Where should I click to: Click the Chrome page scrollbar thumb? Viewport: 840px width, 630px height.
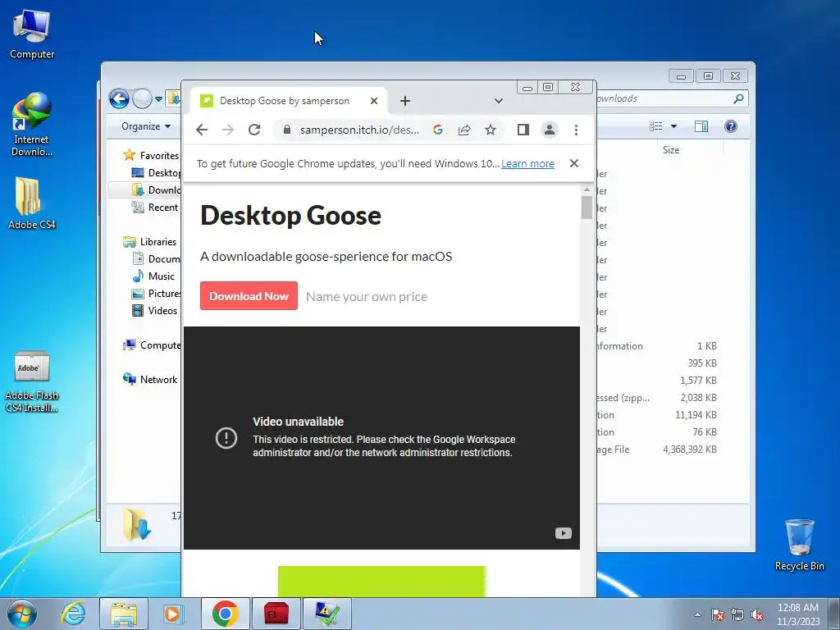coord(587,208)
